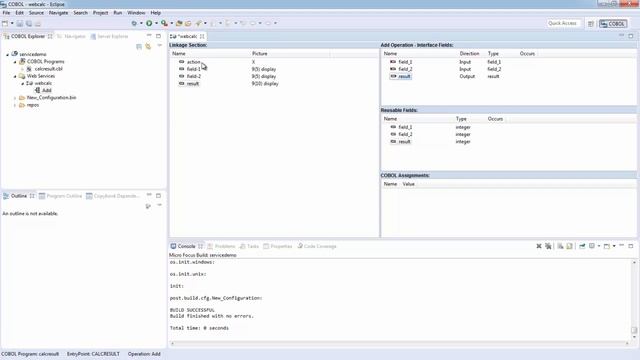Click the action field icon in Linkage Section

tap(182, 62)
